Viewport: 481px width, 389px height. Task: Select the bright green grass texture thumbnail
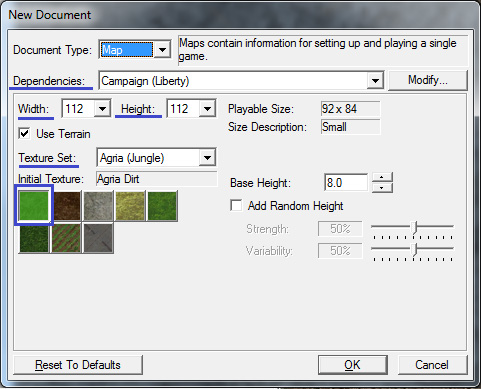(34, 206)
